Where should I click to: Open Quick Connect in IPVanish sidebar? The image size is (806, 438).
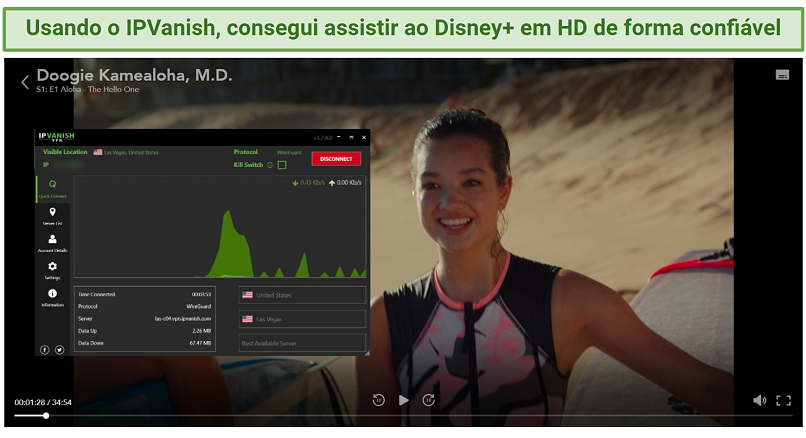coord(52,189)
